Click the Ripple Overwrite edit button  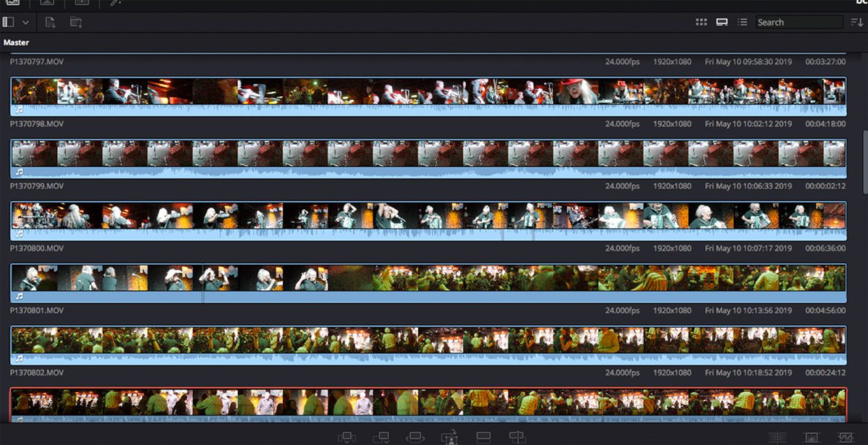click(414, 437)
